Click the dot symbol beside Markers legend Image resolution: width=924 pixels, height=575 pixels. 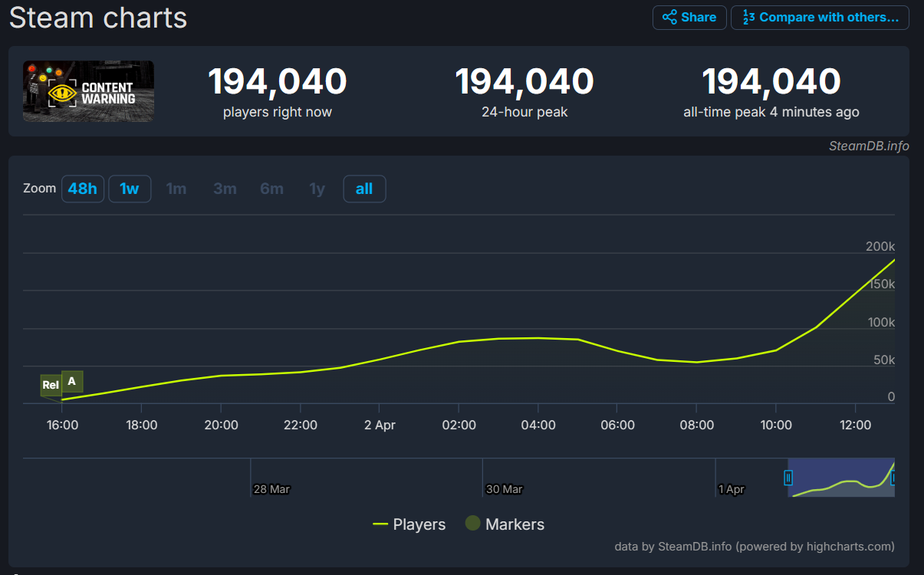472,524
